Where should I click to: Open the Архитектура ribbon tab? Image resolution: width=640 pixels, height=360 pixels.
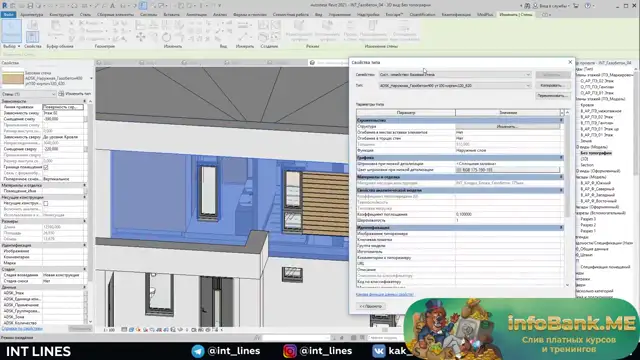click(31, 15)
